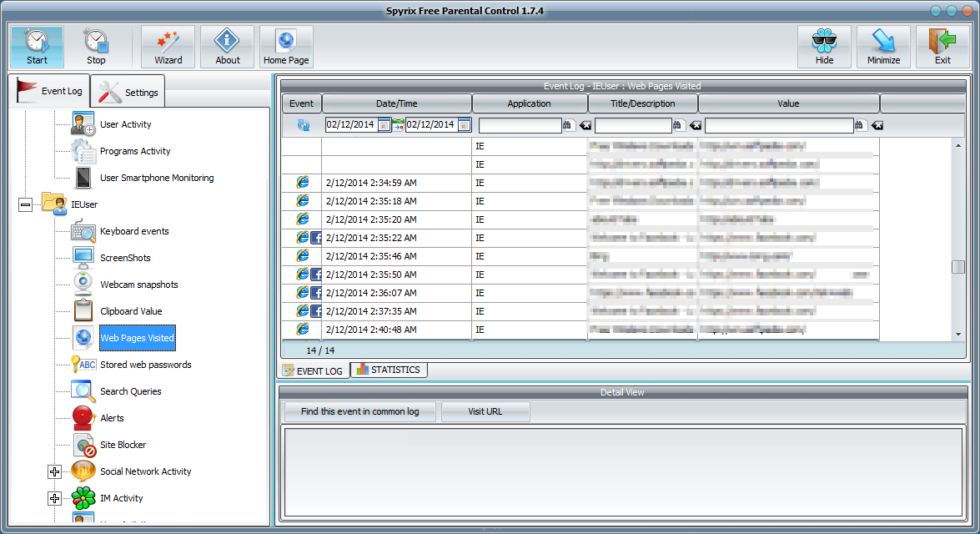This screenshot has width=980, height=534.
Task: Open Keyboard events log
Action: point(134,231)
